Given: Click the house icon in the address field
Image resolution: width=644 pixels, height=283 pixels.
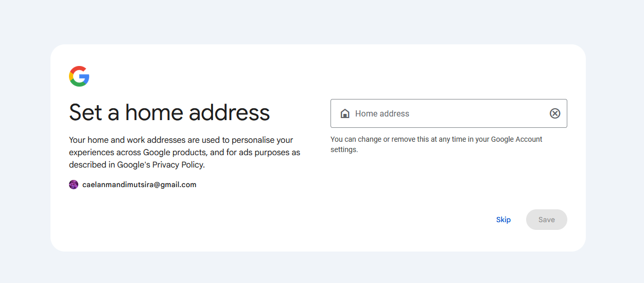Looking at the screenshot, I should pos(345,113).
